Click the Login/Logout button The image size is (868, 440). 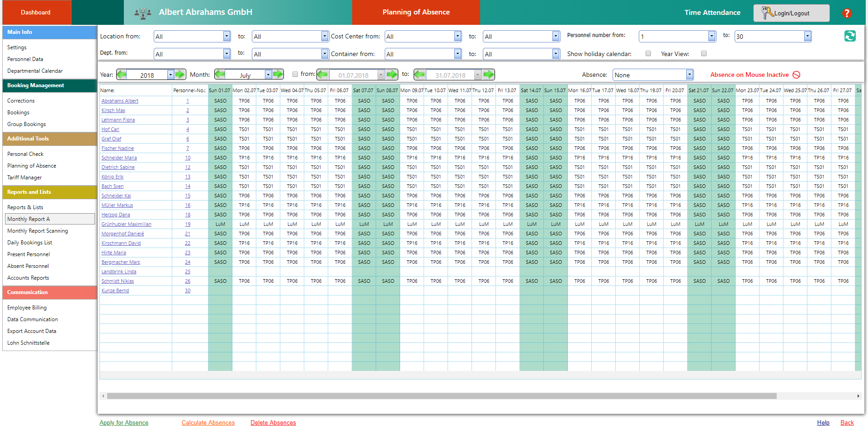791,13
